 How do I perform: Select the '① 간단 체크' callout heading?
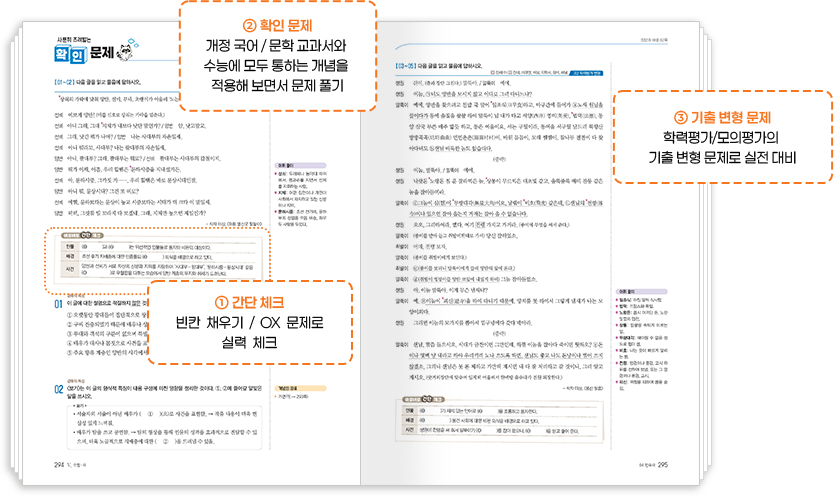[x=249, y=302]
